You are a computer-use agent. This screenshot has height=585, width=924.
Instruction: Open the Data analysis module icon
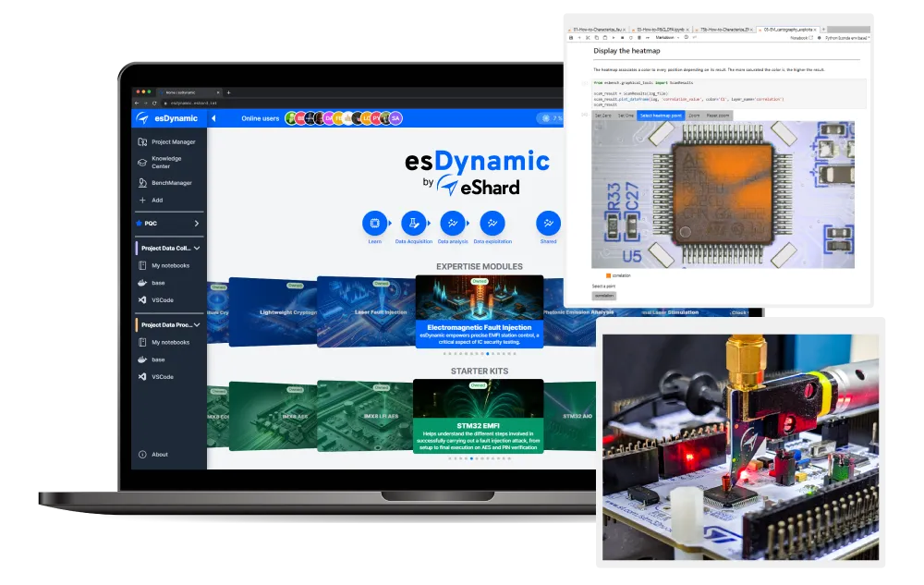pos(452,222)
